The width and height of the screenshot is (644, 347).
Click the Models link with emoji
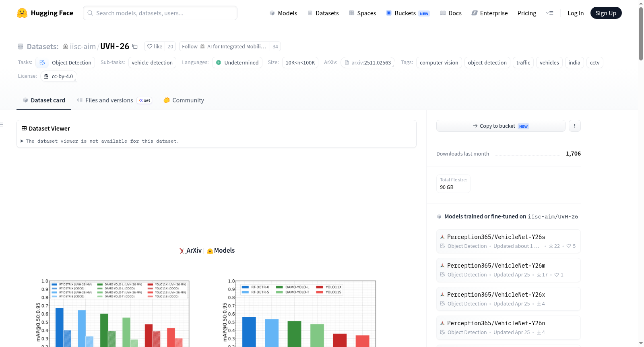click(221, 250)
